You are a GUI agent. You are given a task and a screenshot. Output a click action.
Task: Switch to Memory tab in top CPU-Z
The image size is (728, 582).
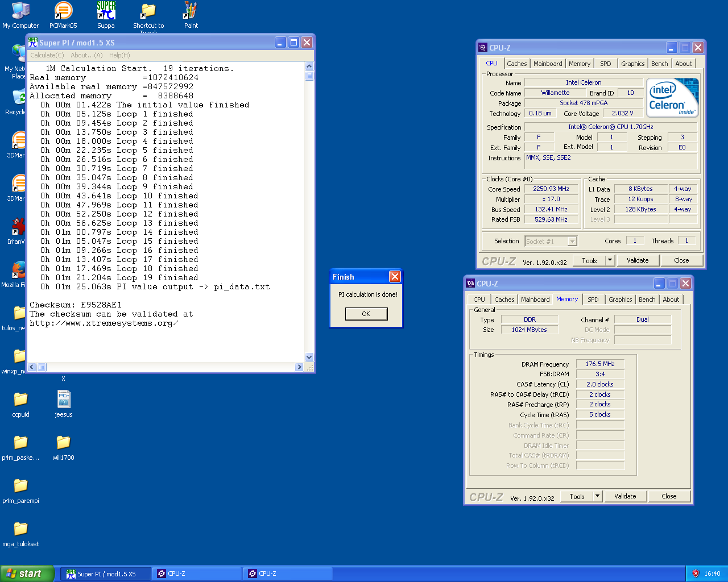580,64
